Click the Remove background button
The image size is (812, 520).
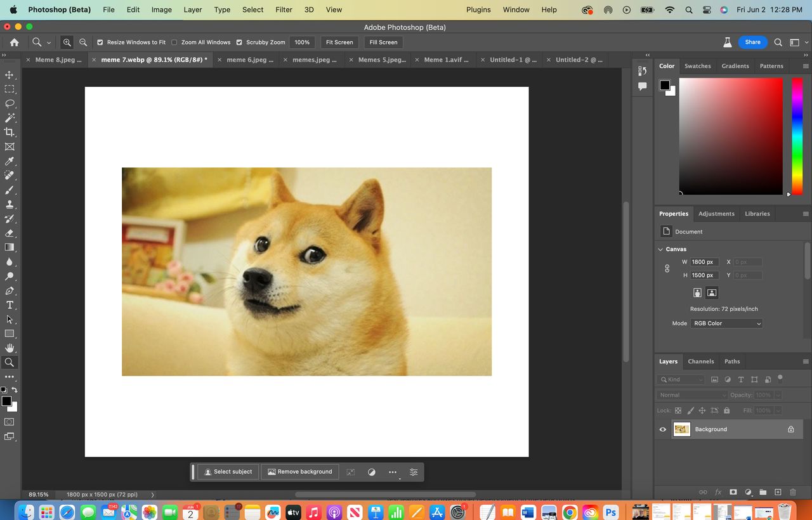[x=300, y=472]
